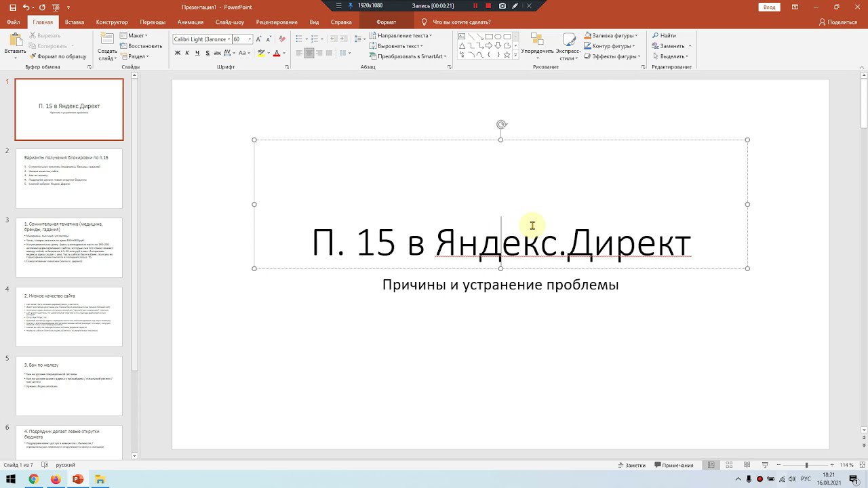Viewport: 868px width, 488px height.
Task: Click Find (Найти) button
Action: pos(664,35)
